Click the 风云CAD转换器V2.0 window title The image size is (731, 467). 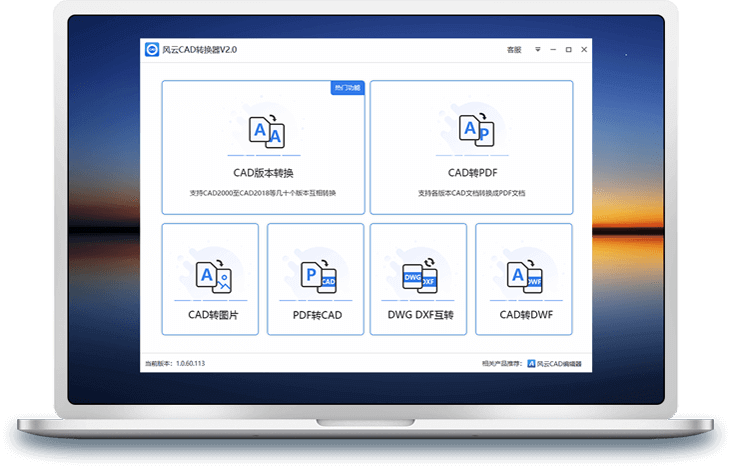pyautogui.click(x=200, y=49)
